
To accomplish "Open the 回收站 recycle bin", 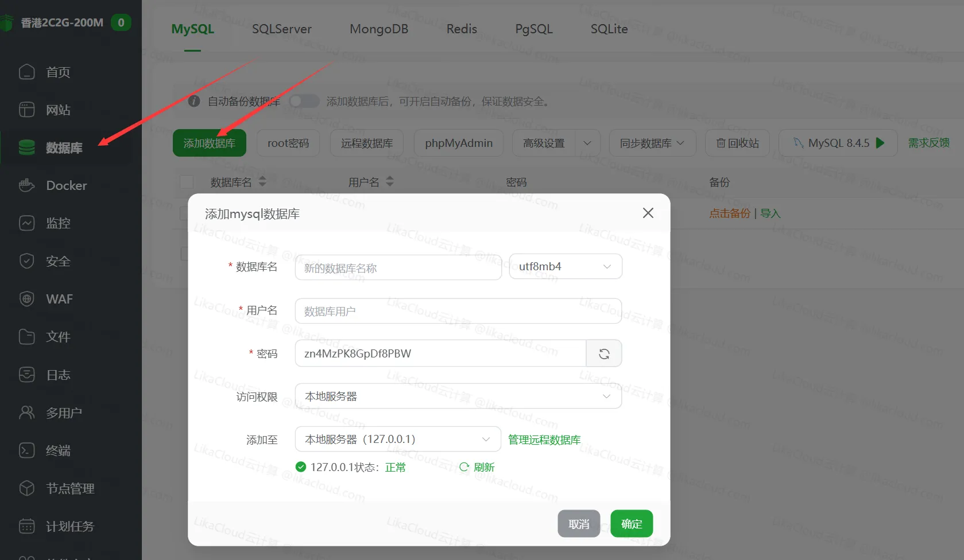I will coord(737,143).
